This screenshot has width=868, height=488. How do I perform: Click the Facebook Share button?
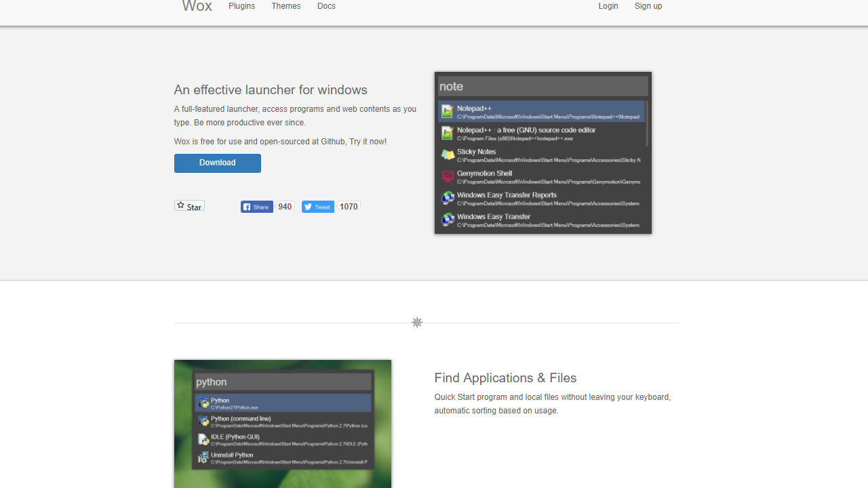pyautogui.click(x=257, y=207)
